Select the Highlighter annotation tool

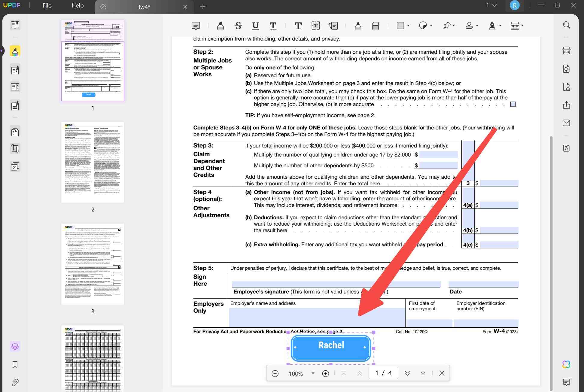point(220,26)
